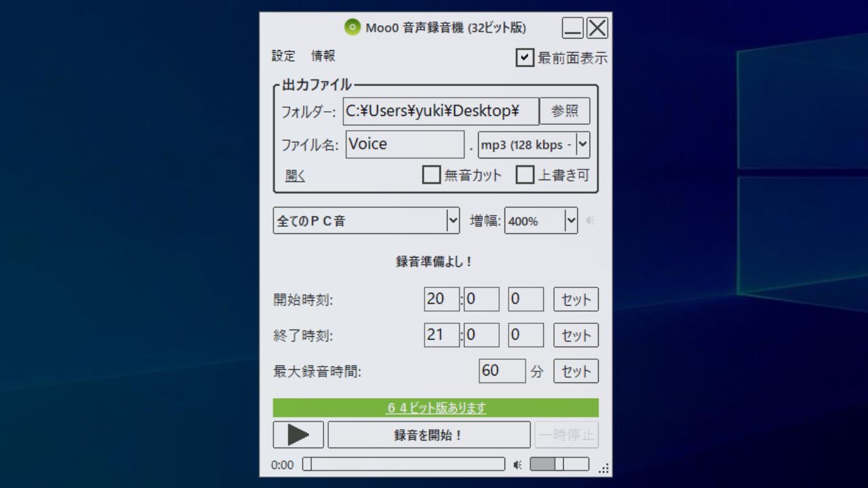The image size is (868, 488).
Task: Click the 録音を開始！ button
Action: click(x=429, y=434)
